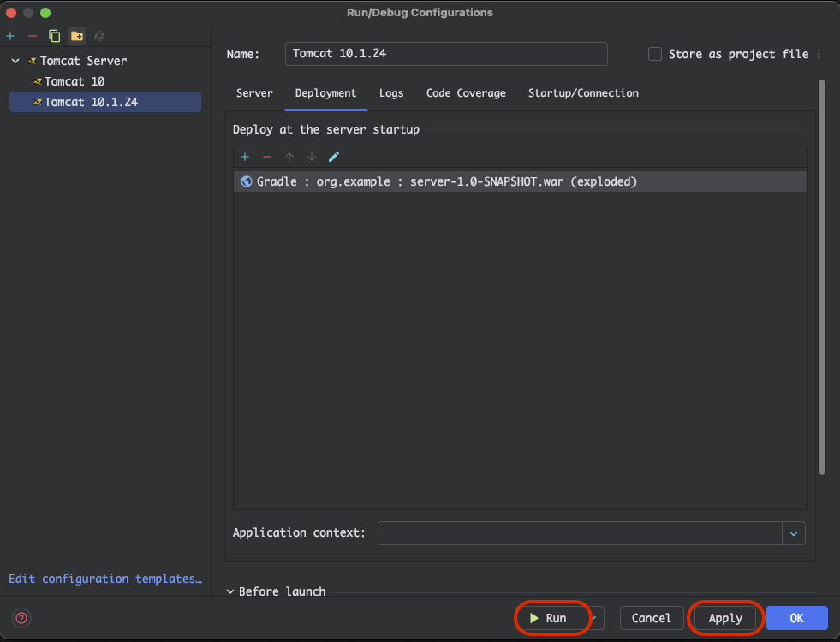The width and height of the screenshot is (840, 642).
Task: Select the Tomcat 10 configuration
Action: coord(74,81)
